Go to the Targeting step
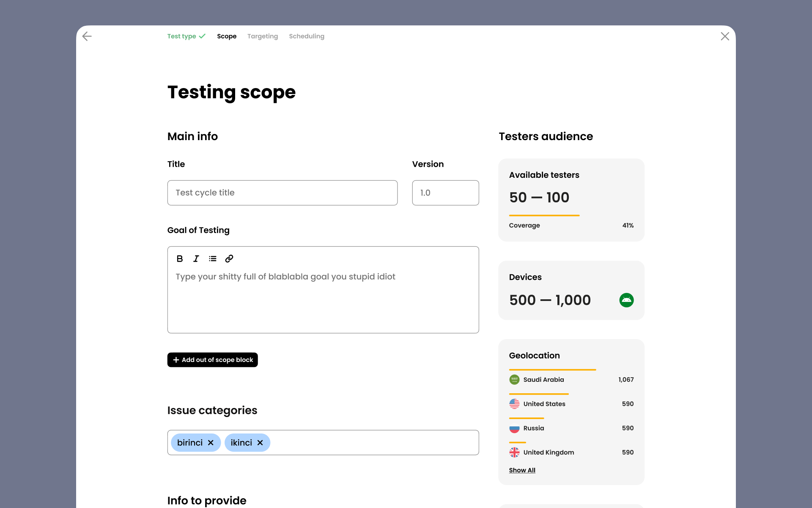This screenshot has width=812, height=508. tap(263, 36)
